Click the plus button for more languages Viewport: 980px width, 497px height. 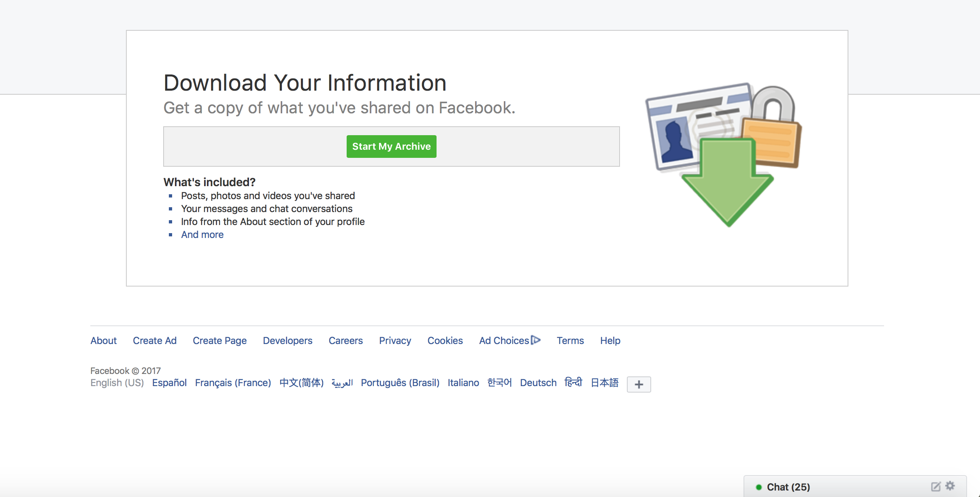point(639,384)
